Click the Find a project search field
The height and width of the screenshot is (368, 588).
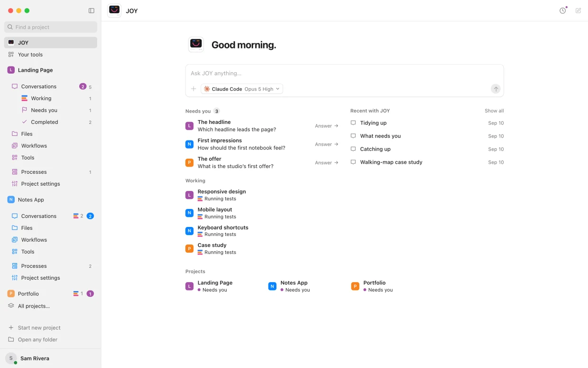click(x=51, y=27)
